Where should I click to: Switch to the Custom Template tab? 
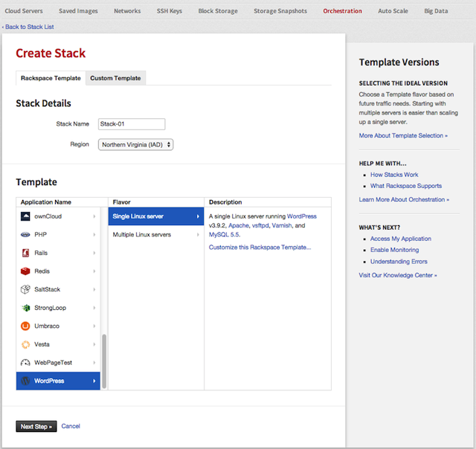click(115, 78)
